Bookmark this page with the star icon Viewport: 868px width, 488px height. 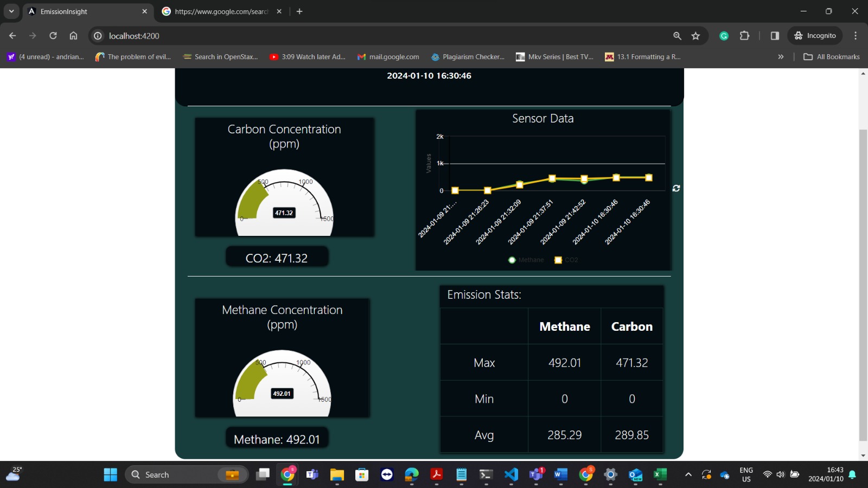[x=695, y=36]
